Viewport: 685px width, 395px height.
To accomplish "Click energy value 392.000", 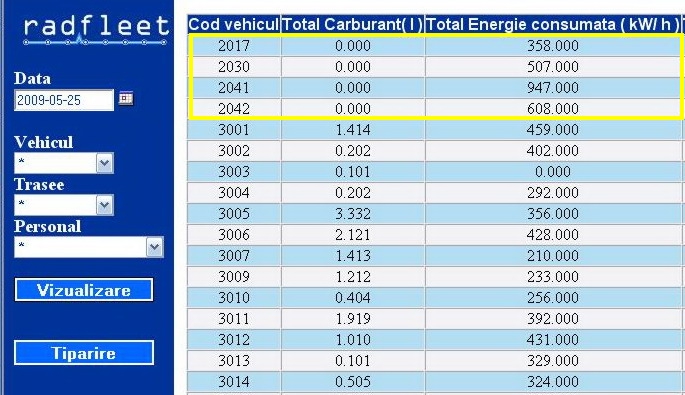I will [x=553, y=318].
